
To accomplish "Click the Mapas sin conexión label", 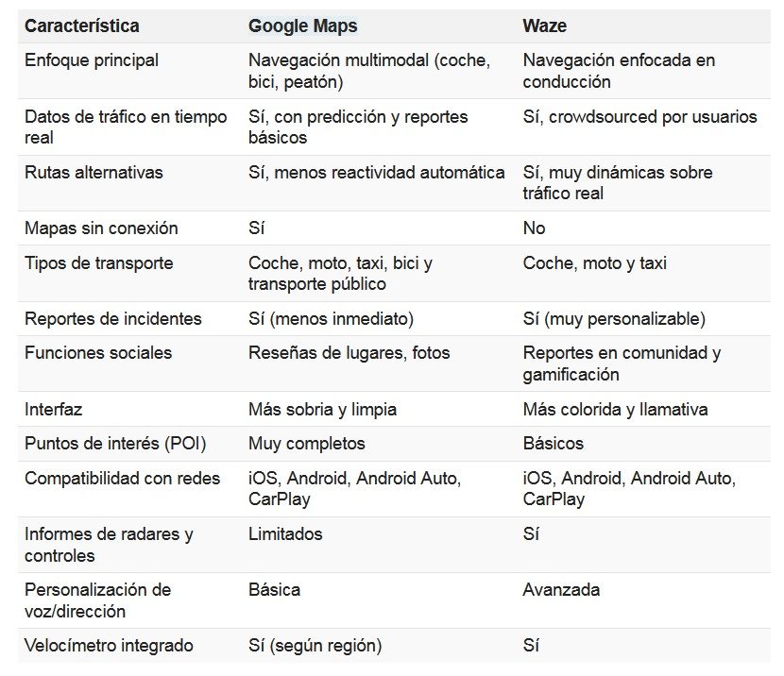I will pos(101,228).
